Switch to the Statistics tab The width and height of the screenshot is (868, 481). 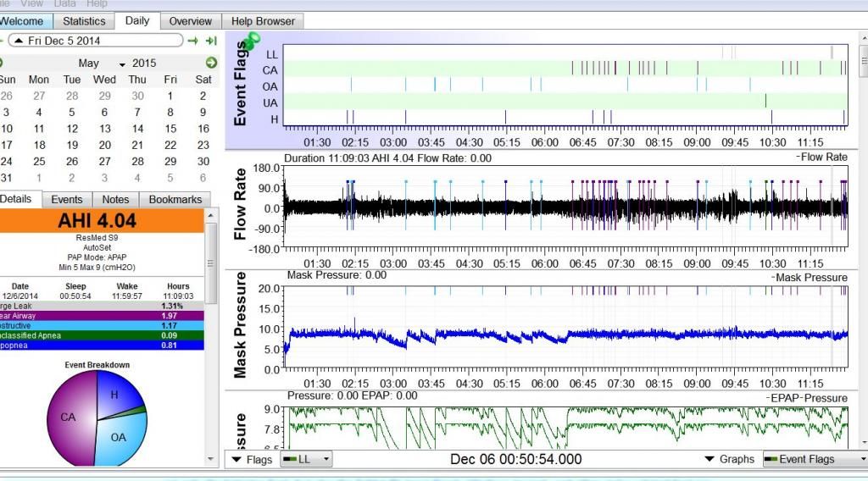(x=84, y=21)
